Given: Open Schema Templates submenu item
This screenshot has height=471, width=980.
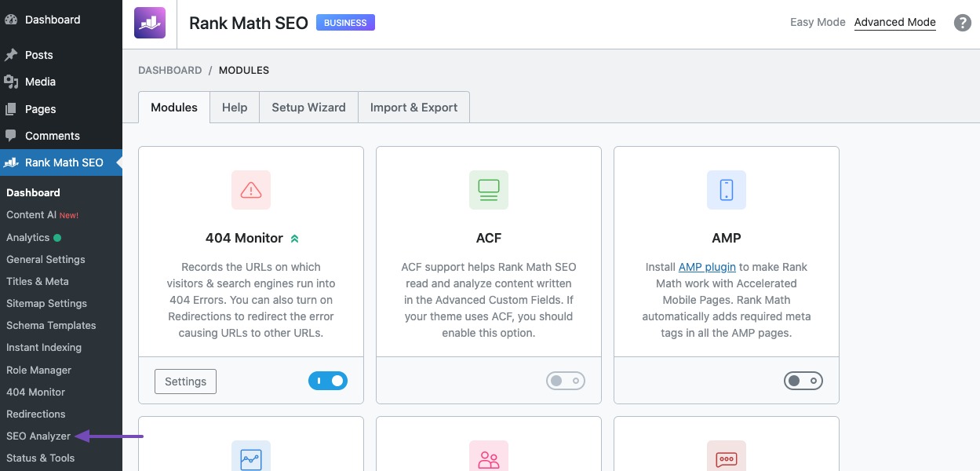Looking at the screenshot, I should (x=51, y=325).
